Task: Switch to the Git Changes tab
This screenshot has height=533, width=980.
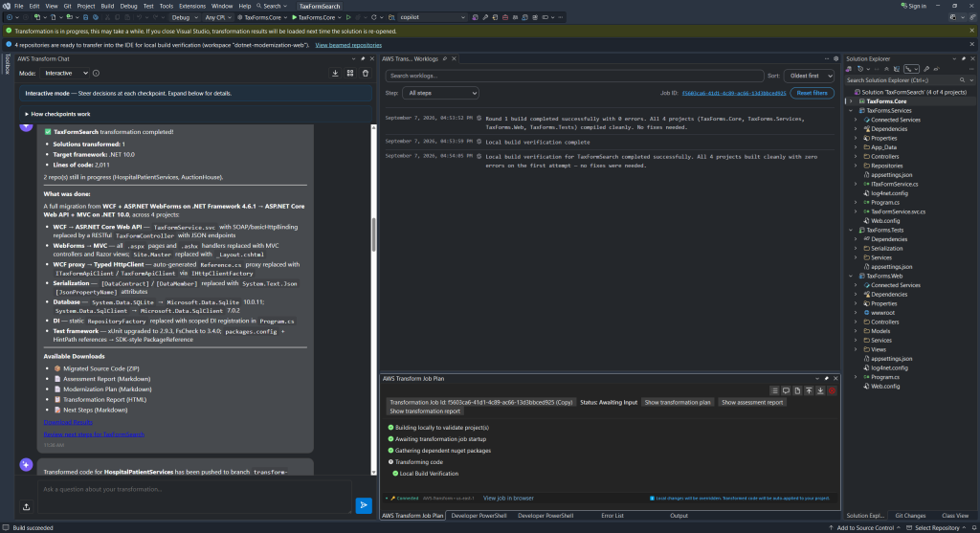Action: point(910,516)
